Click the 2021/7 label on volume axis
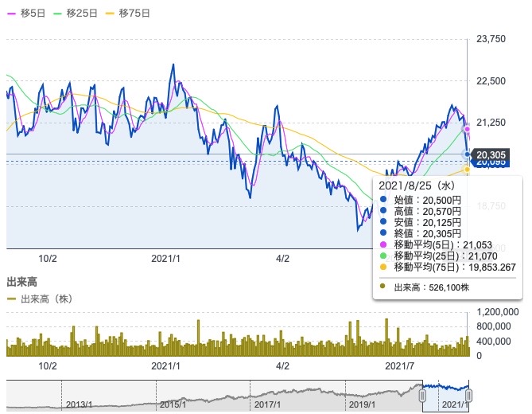The height and width of the screenshot is (414, 532). [x=400, y=366]
